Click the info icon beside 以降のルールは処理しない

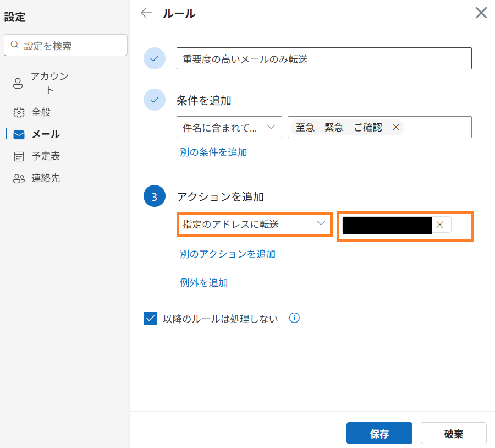pyautogui.click(x=294, y=318)
